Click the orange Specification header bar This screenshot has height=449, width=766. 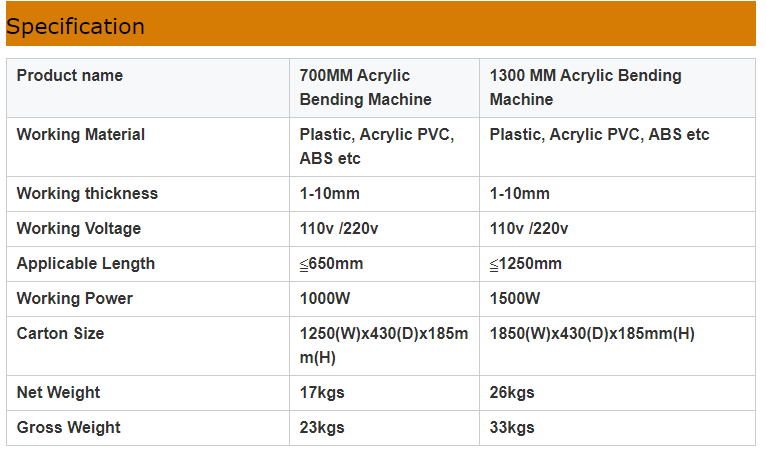coord(380,24)
